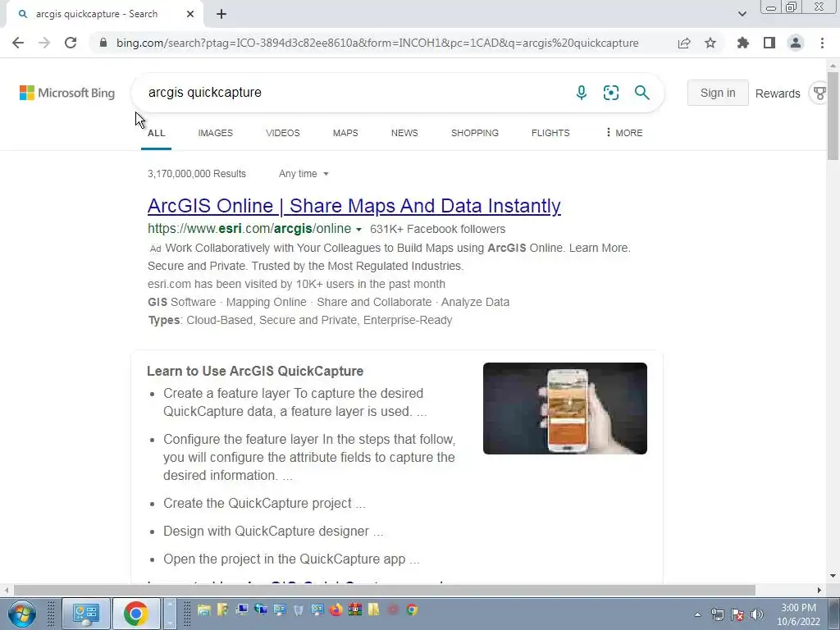The height and width of the screenshot is (630, 840).
Task: Open the Chrome extensions puzzle icon
Action: (742, 43)
